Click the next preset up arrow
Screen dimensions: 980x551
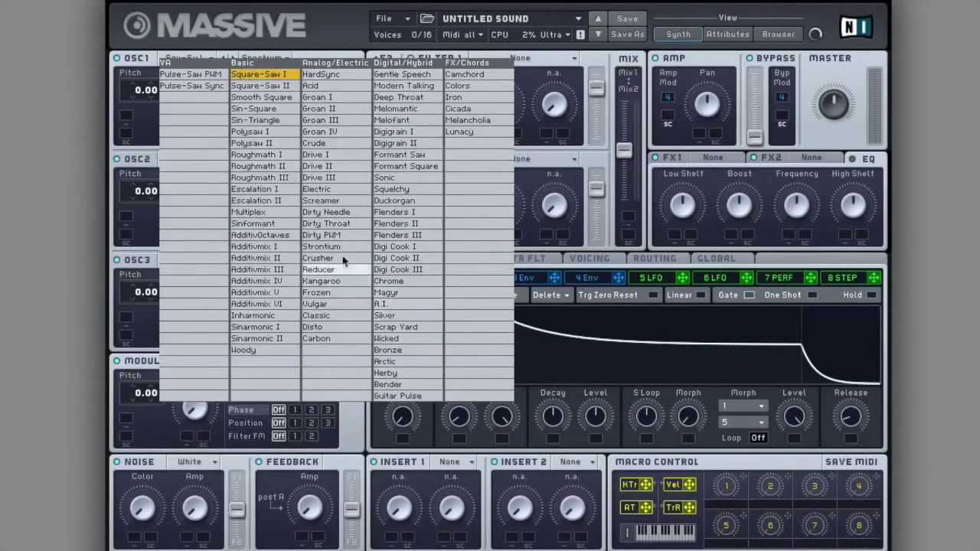598,18
